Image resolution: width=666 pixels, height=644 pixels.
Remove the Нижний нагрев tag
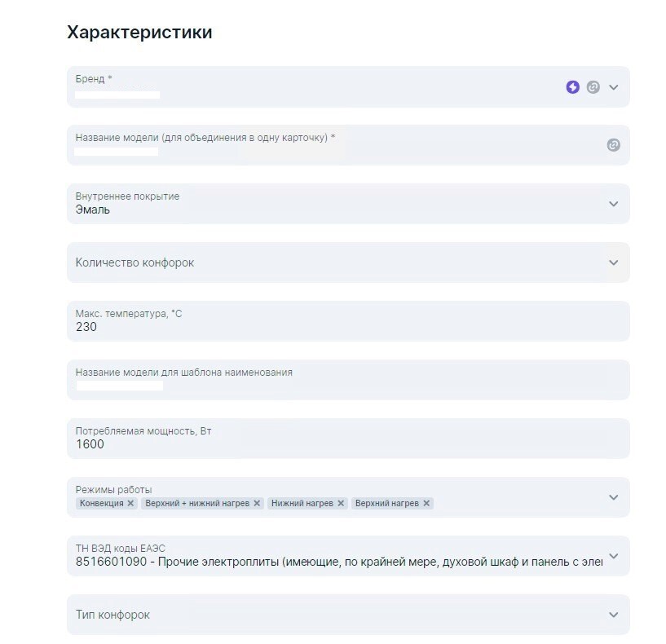[341, 503]
